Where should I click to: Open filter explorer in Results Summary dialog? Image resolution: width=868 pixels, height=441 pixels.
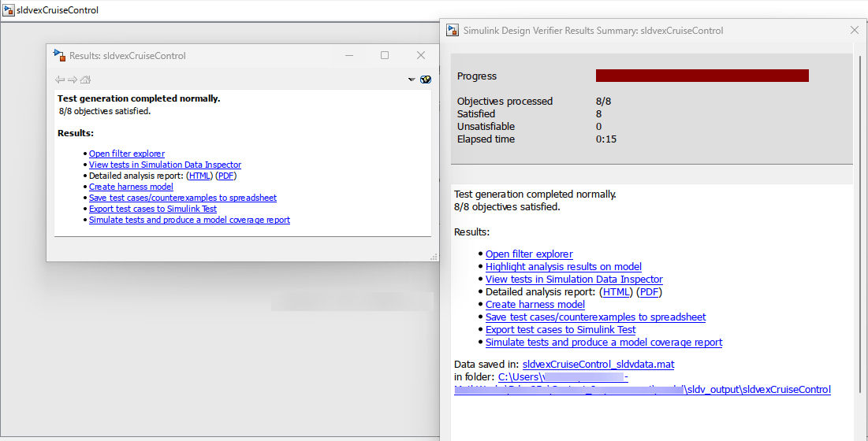click(x=529, y=254)
